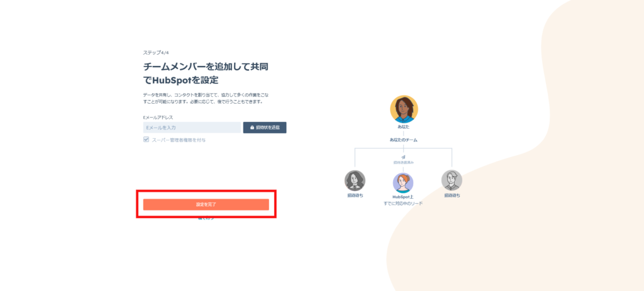Click the 招待送信済み status text
This screenshot has width=644, height=291.
[x=403, y=163]
